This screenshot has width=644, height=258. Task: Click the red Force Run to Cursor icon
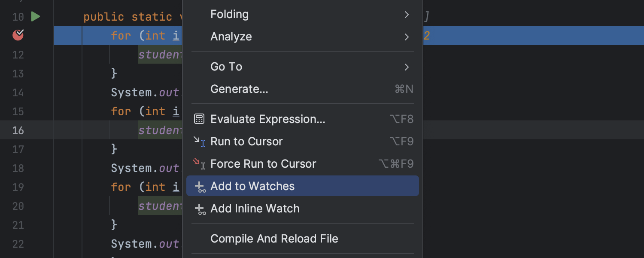[199, 164]
